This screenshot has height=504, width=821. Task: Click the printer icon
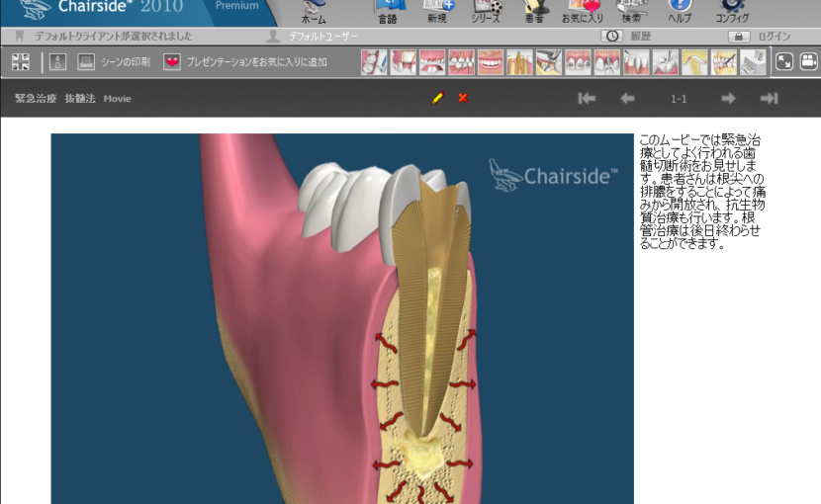click(x=86, y=61)
